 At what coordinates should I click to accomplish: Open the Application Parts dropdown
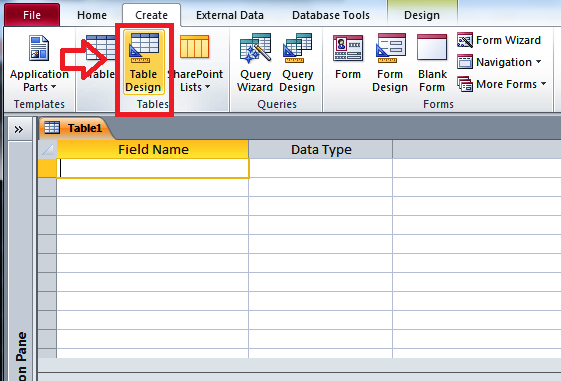tap(39, 64)
